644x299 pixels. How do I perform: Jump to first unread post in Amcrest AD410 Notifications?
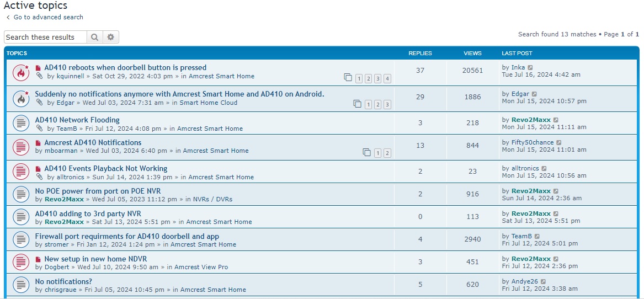38,143
